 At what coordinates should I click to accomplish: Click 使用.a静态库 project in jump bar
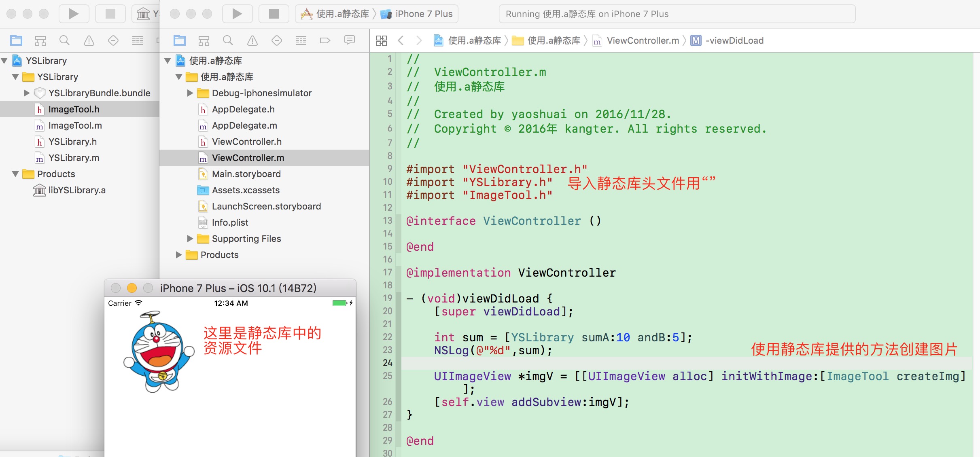pos(467,40)
